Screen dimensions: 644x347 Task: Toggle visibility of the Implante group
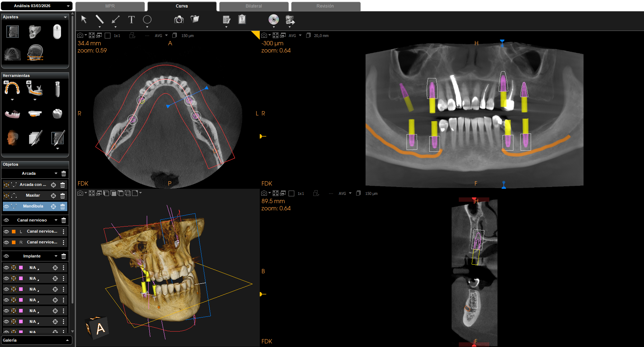tap(6, 256)
